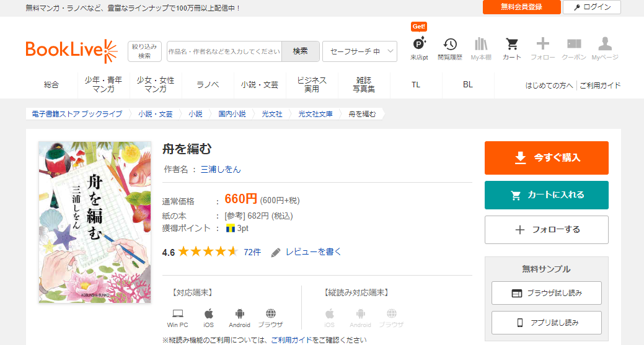This screenshot has width=644, height=345.
Task: Select the BL tab
Action: click(468, 85)
